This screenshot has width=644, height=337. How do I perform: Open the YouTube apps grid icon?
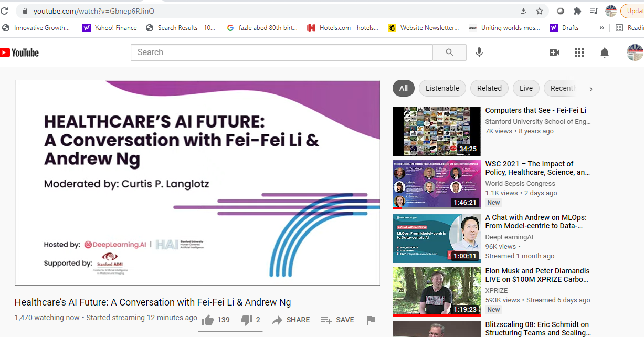point(579,52)
